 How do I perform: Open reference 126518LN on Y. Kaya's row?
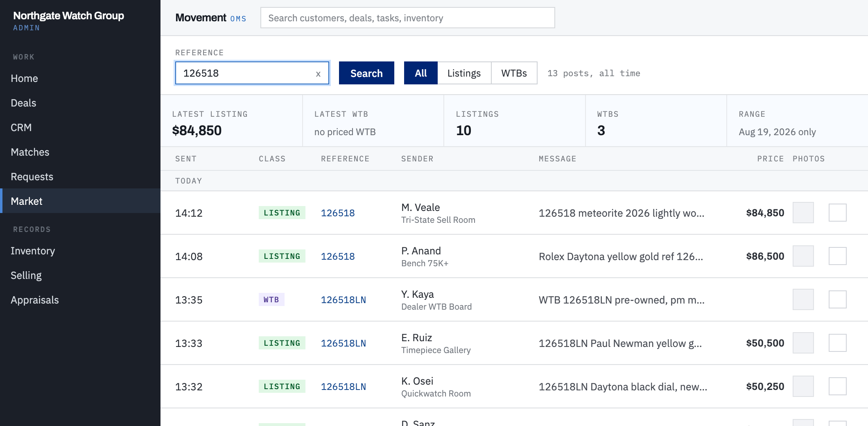[x=344, y=300]
